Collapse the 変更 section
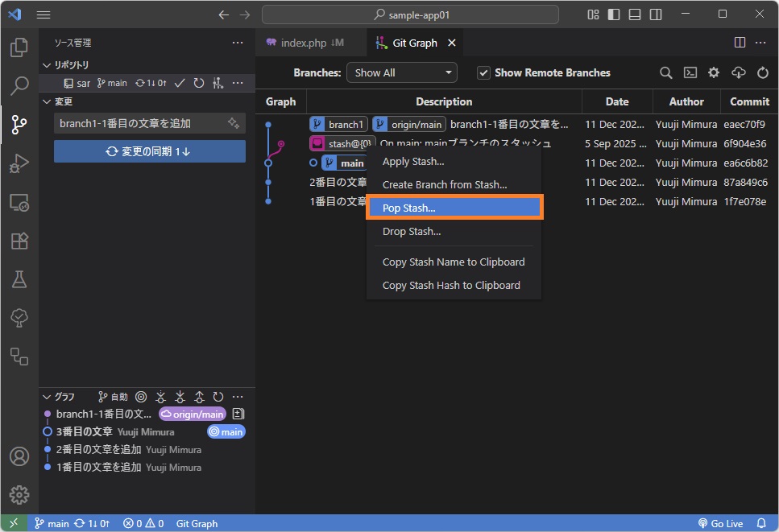 click(48, 101)
